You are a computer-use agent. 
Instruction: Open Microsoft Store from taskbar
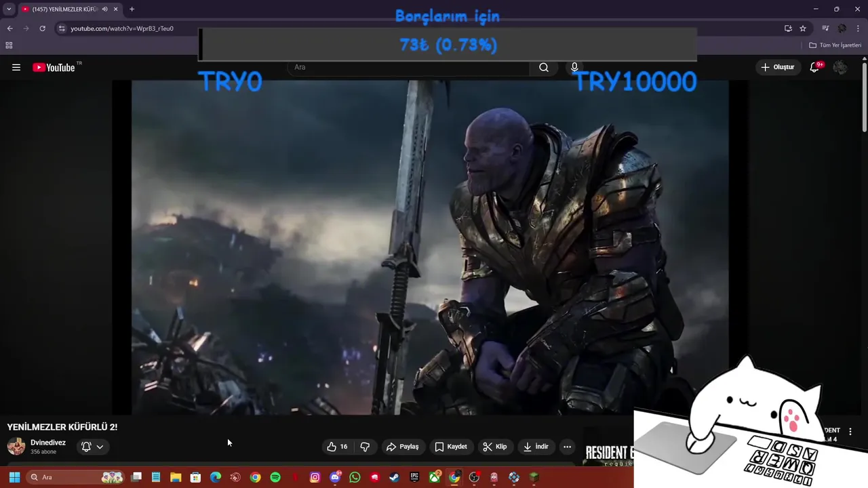click(x=195, y=477)
